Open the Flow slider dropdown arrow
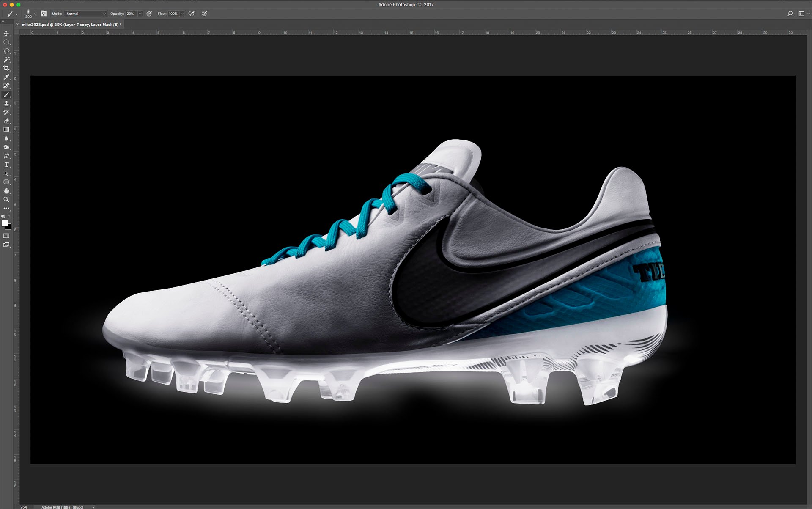 click(x=182, y=14)
